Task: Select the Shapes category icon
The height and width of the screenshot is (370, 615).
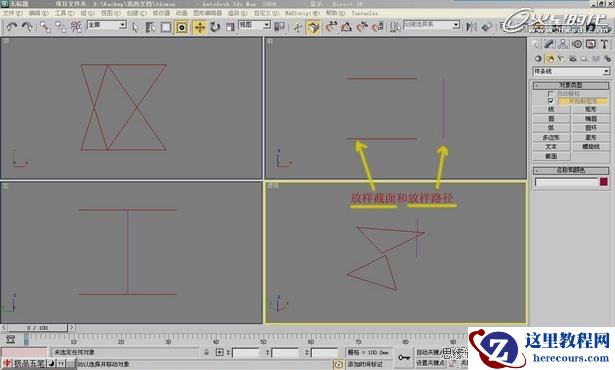Action: coord(550,59)
